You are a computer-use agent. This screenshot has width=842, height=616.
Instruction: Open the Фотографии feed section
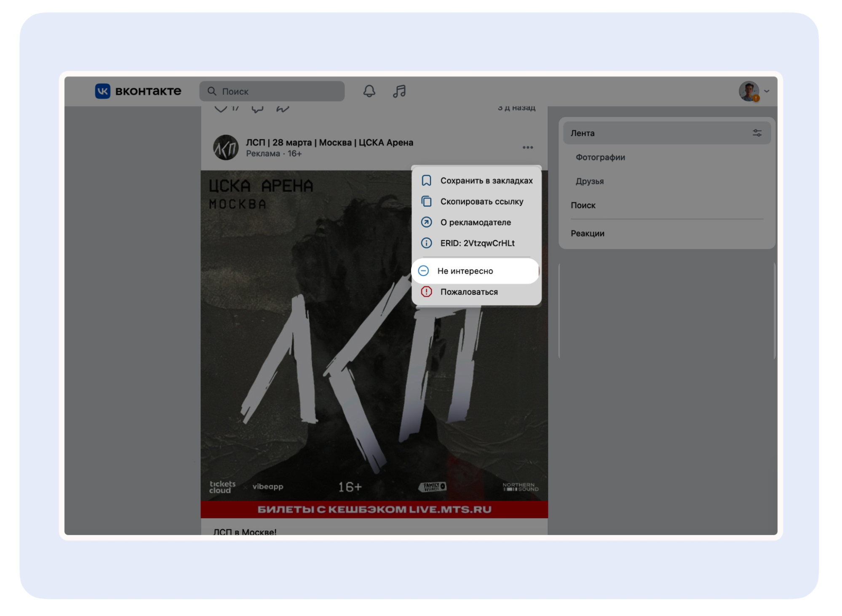point(600,157)
